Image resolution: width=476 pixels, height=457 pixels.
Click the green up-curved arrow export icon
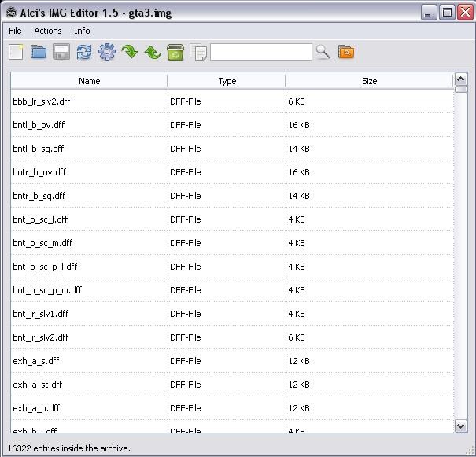coord(153,52)
